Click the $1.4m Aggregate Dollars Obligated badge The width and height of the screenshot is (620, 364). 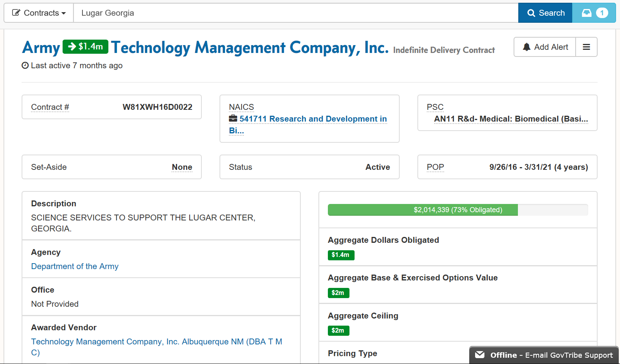[341, 255]
